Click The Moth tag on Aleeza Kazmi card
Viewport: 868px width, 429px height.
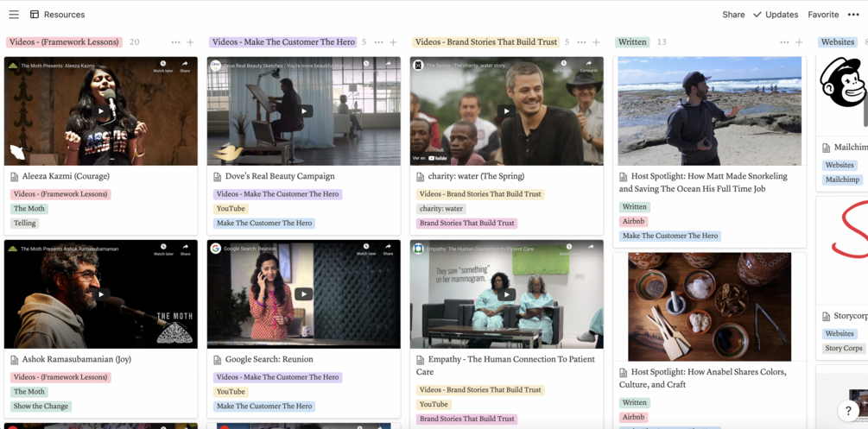[x=29, y=209]
